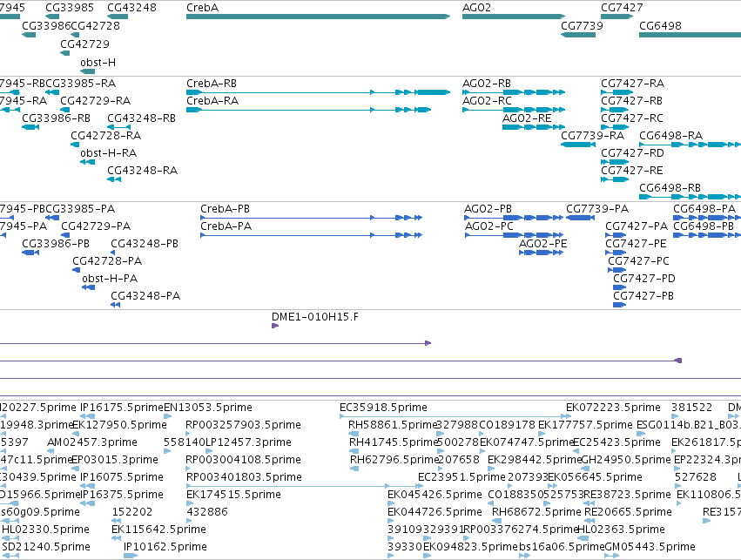Select the SD21240.5prime EST label
741x560 pixels.
click(46, 547)
